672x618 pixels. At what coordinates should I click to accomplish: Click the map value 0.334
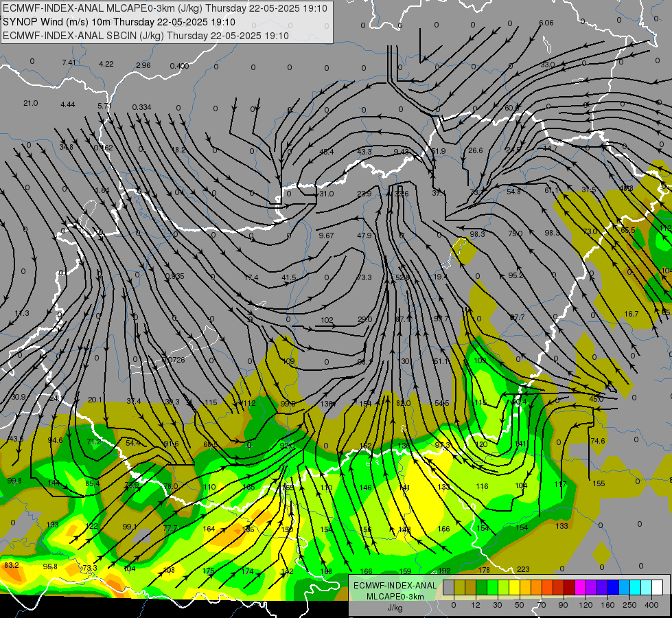coord(142,107)
